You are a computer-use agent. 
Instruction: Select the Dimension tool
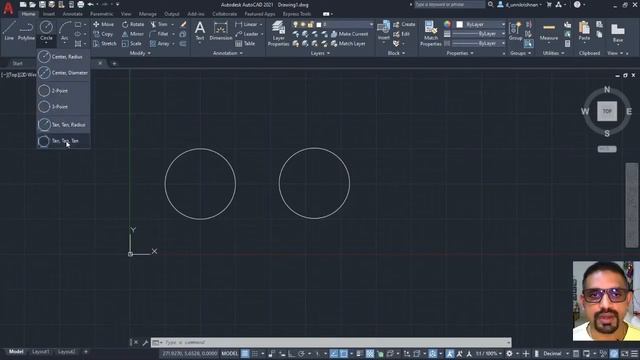point(220,31)
